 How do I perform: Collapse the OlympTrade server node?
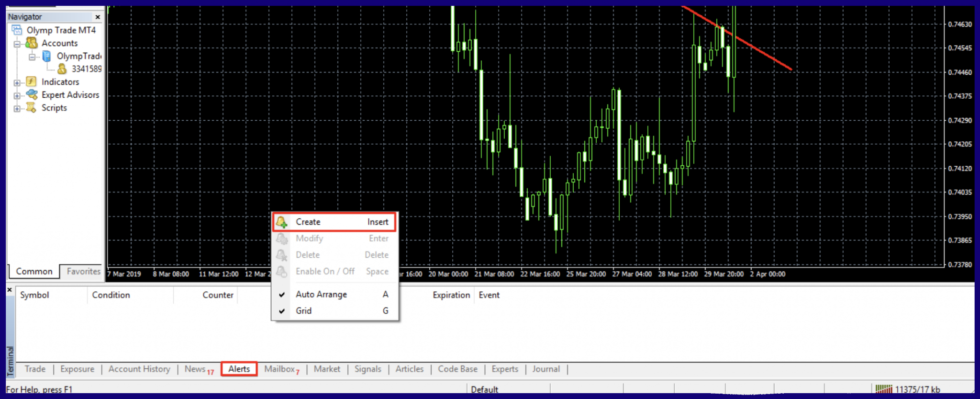[x=32, y=57]
